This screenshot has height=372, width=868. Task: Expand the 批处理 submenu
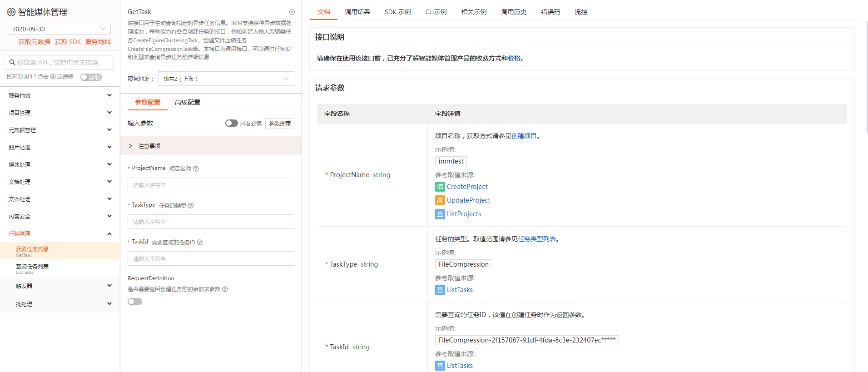pyautogui.click(x=60, y=304)
